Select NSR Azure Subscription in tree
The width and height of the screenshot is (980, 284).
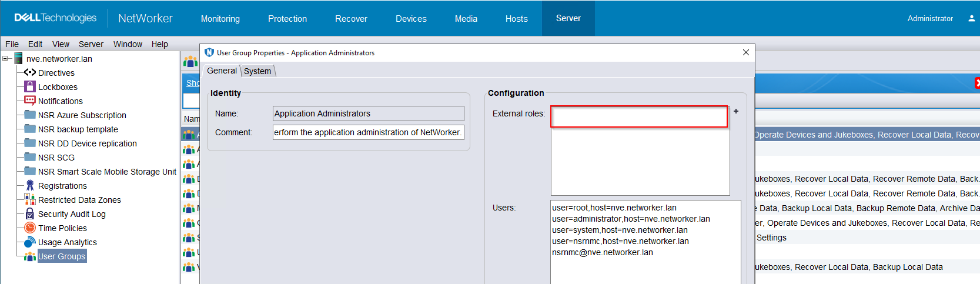point(82,115)
